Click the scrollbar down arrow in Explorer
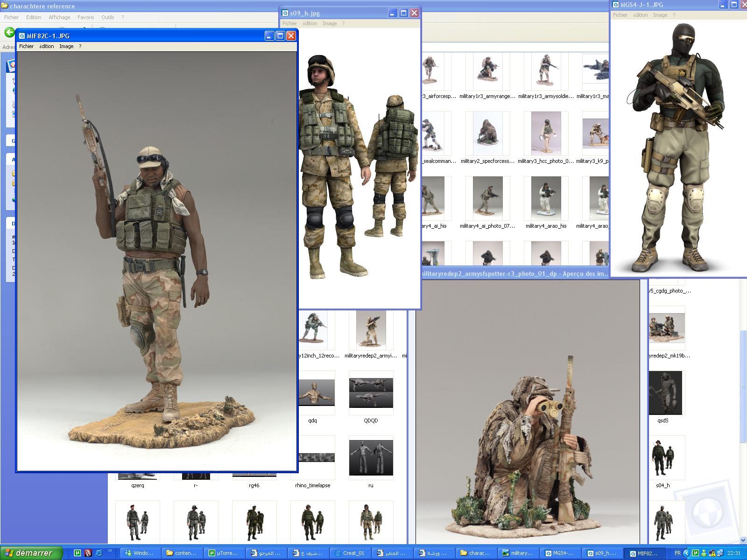Viewport: 747px width, 560px height. (743, 540)
